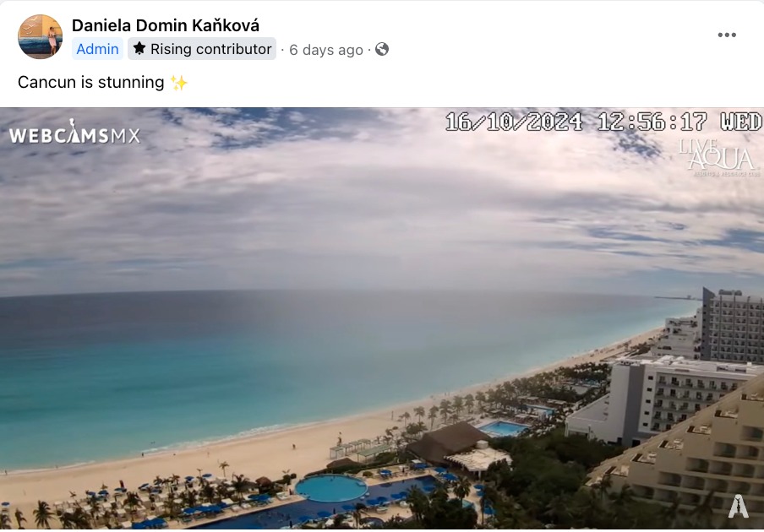Click the 16/10/2024 date overlay
Screen dimensions: 764x532
tap(514, 122)
